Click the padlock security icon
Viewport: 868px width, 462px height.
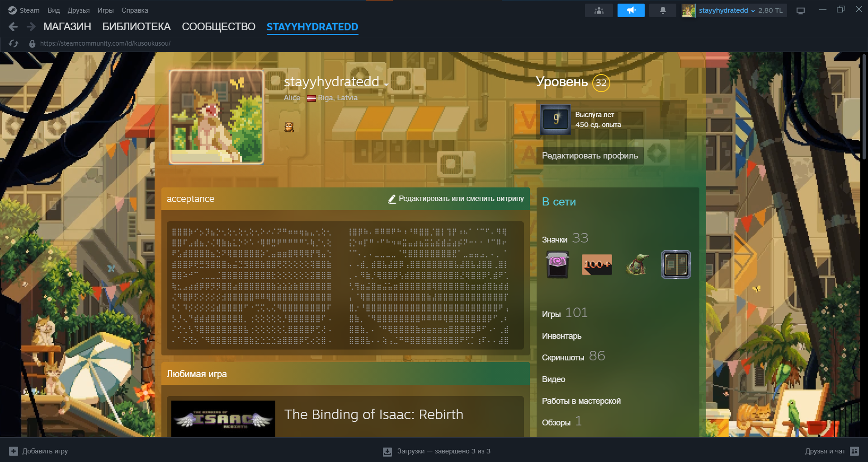[x=32, y=43]
